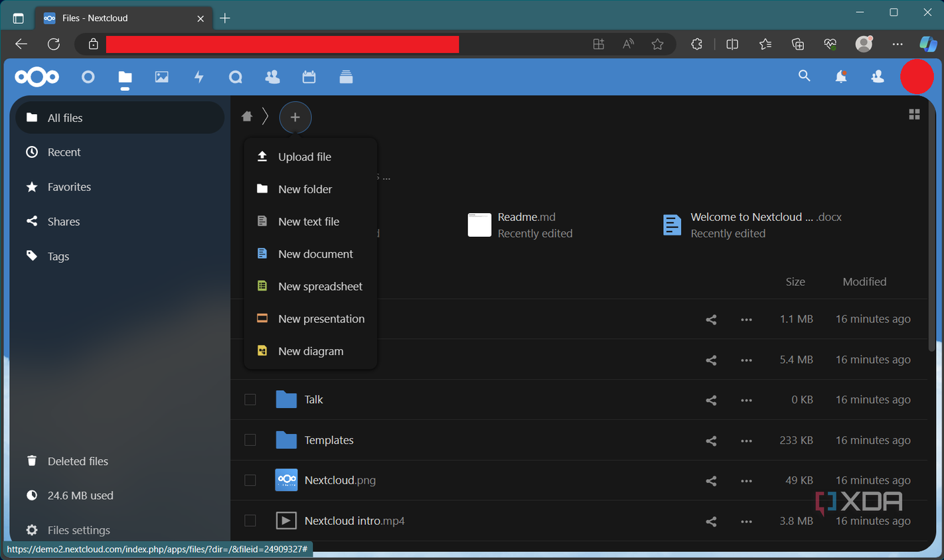Viewport: 944px width, 560px height.
Task: Choose New presentation
Action: (311, 318)
